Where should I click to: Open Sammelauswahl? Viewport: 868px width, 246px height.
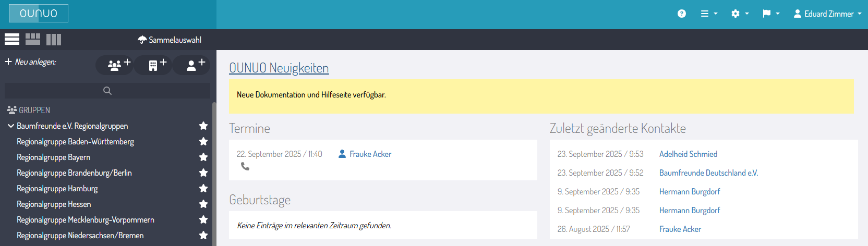click(170, 40)
